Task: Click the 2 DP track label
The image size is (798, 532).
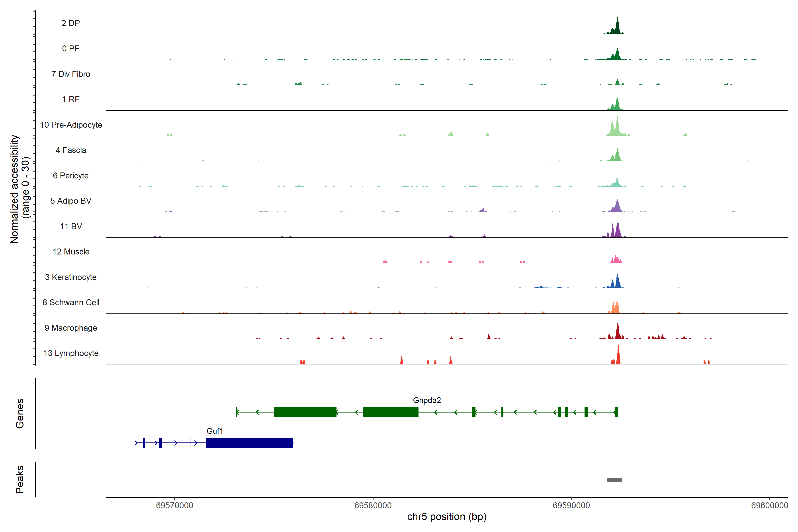Action: click(70, 23)
